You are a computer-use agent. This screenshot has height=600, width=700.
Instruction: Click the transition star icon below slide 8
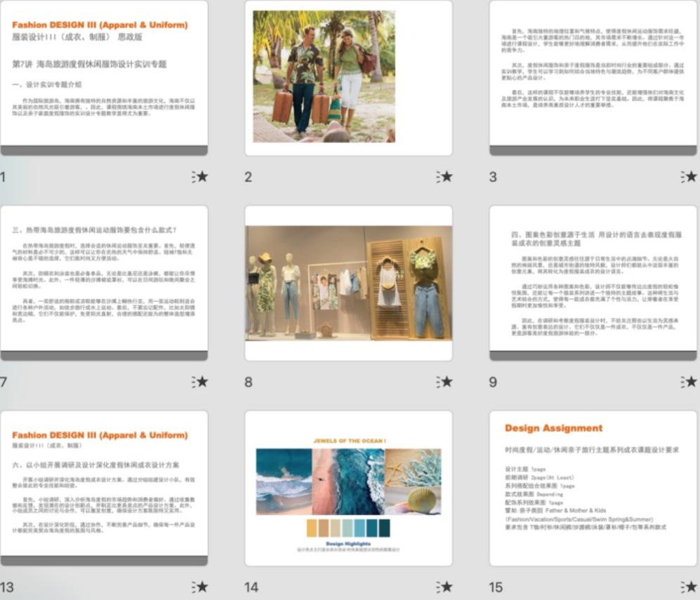pos(444,382)
